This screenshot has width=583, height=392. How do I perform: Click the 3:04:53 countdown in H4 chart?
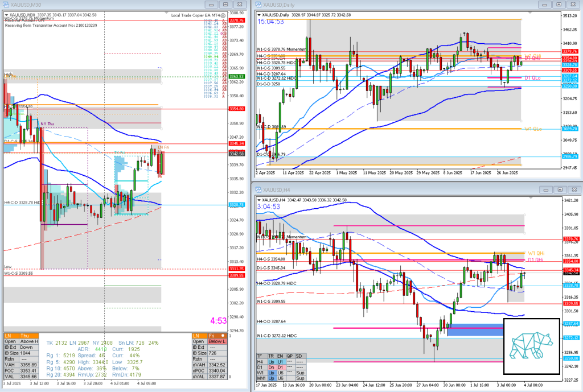pyautogui.click(x=269, y=207)
